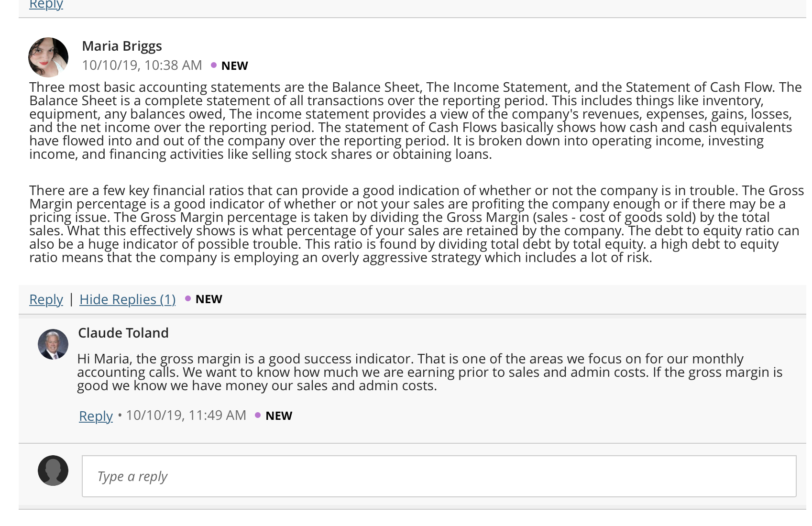Reply to Maria Briggs' post
The height and width of the screenshot is (526, 812).
[46, 299]
